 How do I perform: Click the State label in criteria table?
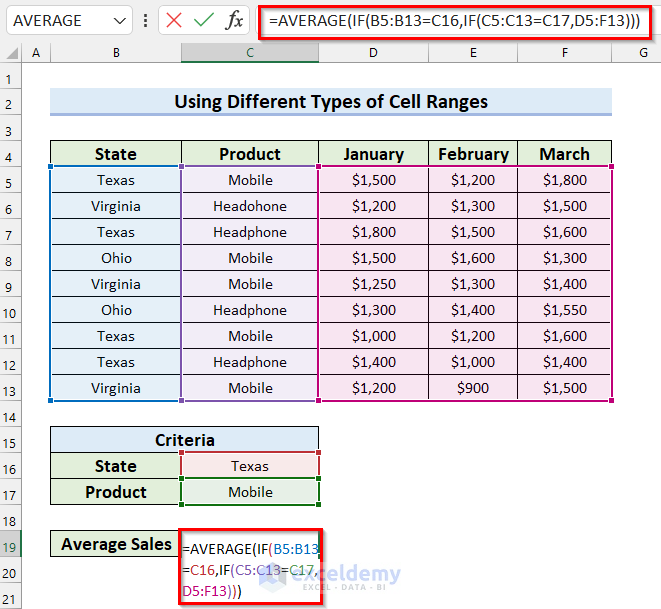[x=116, y=466]
